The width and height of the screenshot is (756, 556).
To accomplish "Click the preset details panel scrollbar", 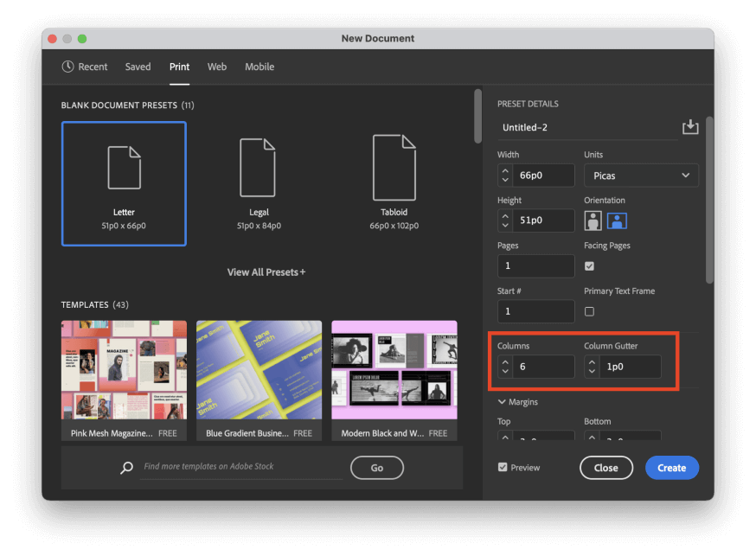I will (x=709, y=200).
